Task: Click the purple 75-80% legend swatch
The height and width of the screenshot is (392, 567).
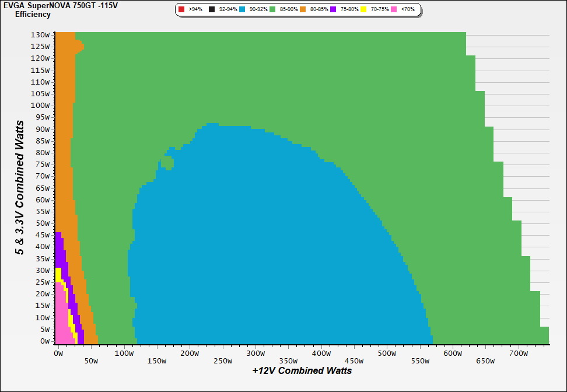Action: coord(333,10)
